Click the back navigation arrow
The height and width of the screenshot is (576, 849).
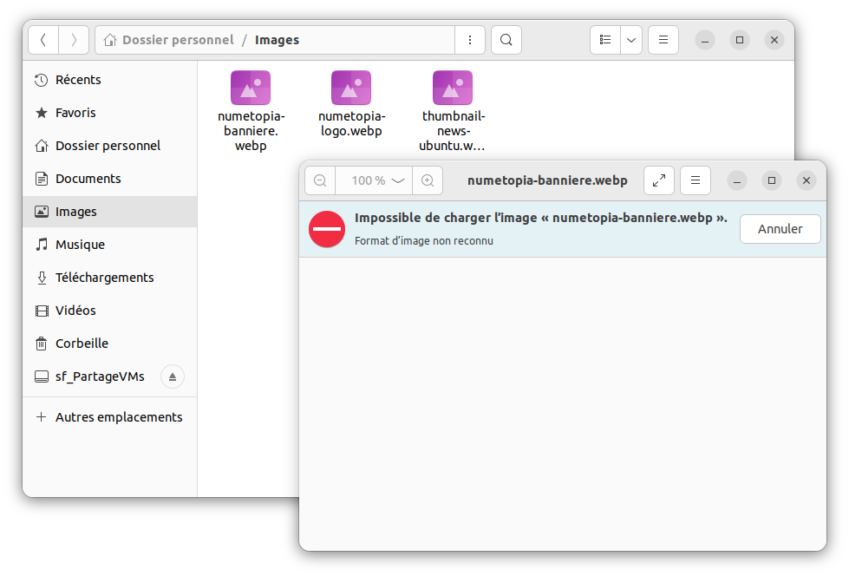tap(43, 40)
